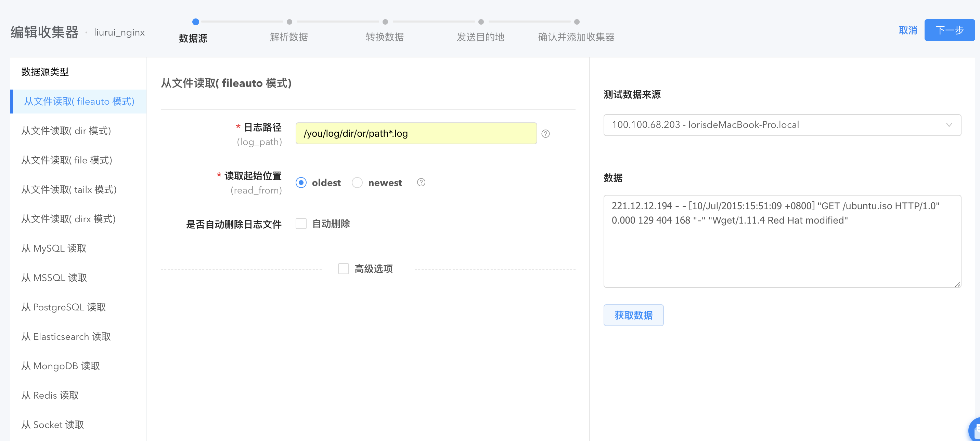Go to the 发送目的地 step
Viewport: 980px width, 441px height.
pyautogui.click(x=480, y=37)
